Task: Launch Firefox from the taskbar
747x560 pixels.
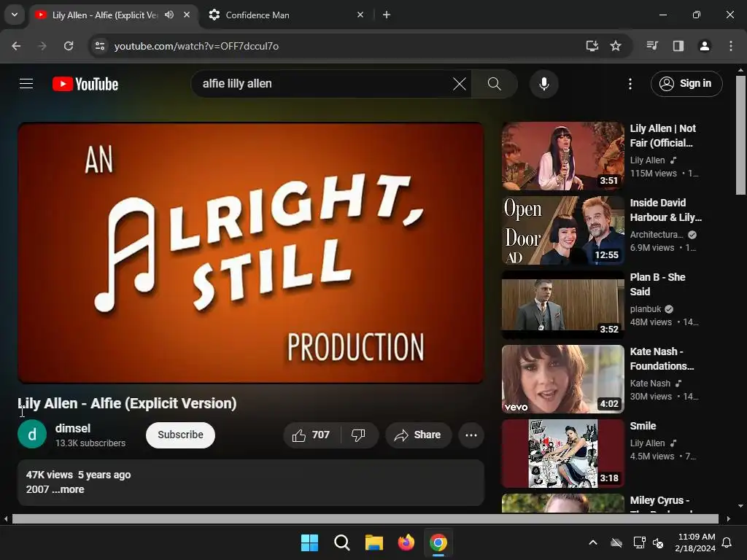Action: point(406,542)
